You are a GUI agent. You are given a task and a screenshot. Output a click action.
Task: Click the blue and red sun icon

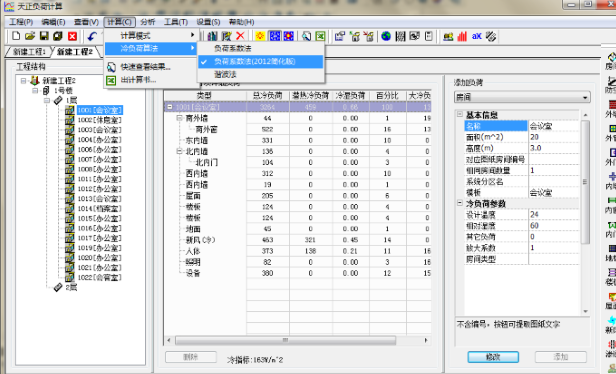click(289, 36)
